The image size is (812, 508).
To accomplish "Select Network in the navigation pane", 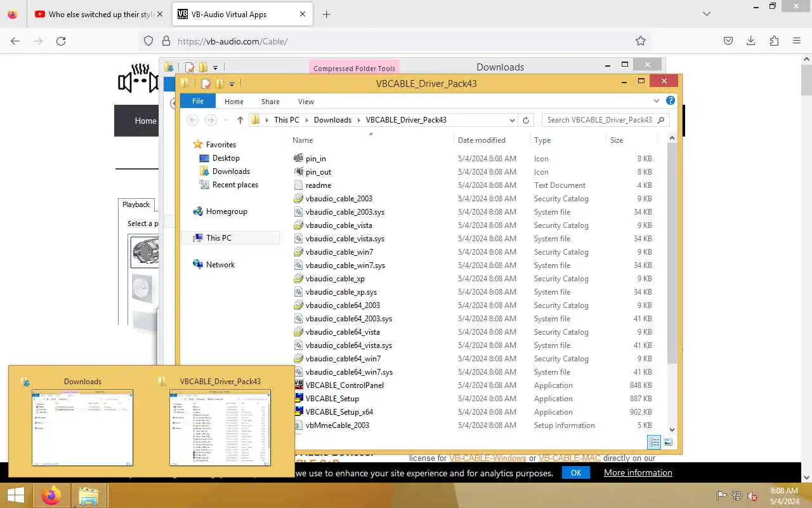I will (x=220, y=265).
